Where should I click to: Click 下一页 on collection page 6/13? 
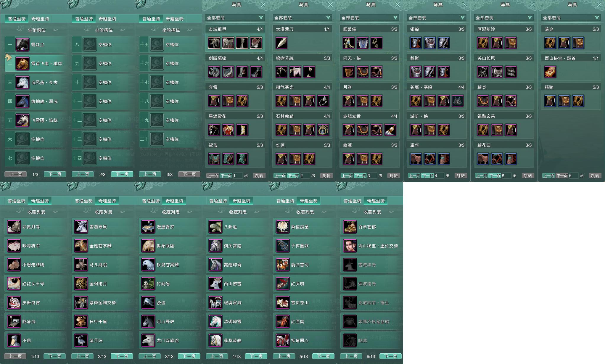[390, 356]
